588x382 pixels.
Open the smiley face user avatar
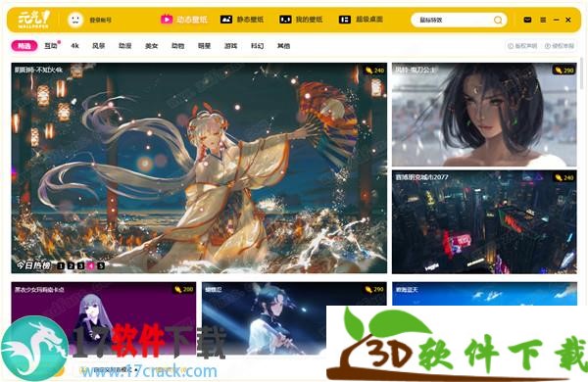[x=75, y=20]
